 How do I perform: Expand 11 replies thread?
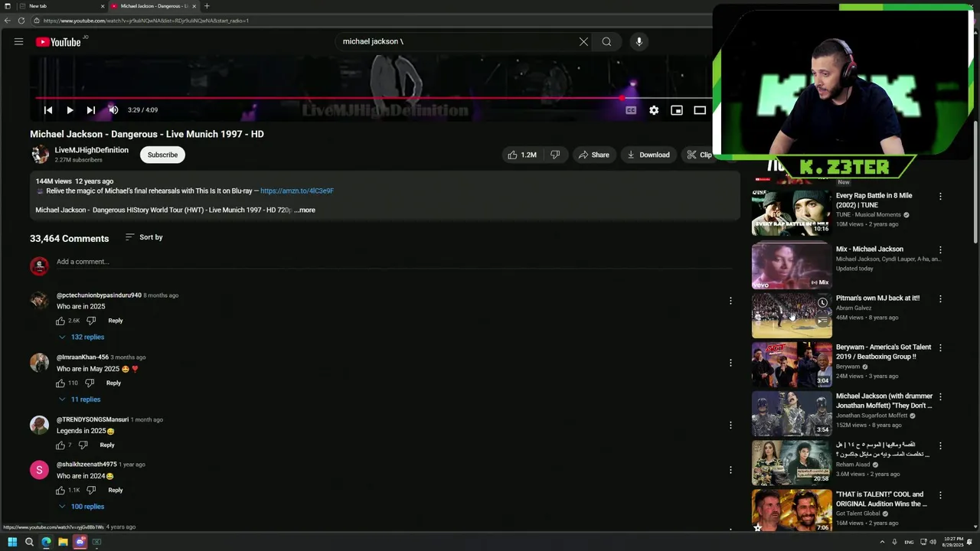[80, 399]
